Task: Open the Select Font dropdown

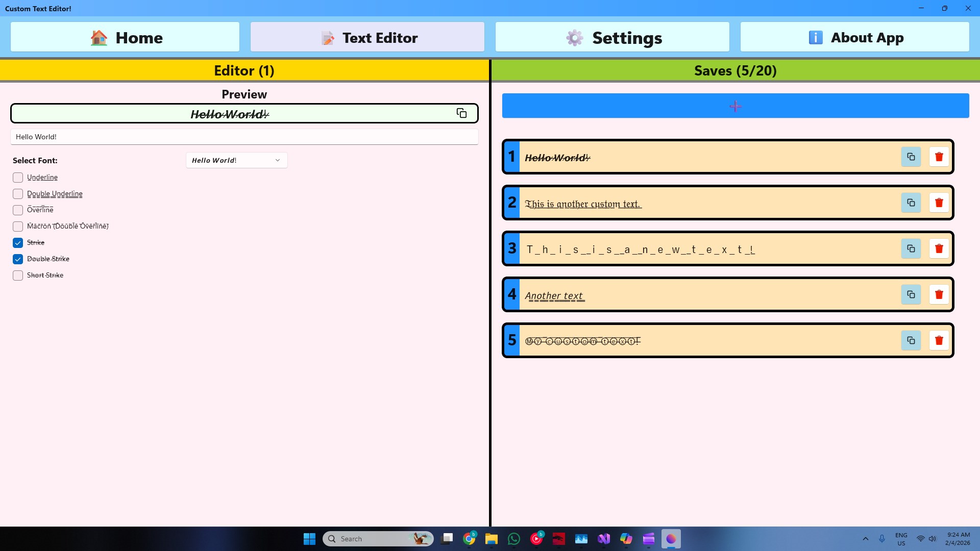Action: click(236, 160)
